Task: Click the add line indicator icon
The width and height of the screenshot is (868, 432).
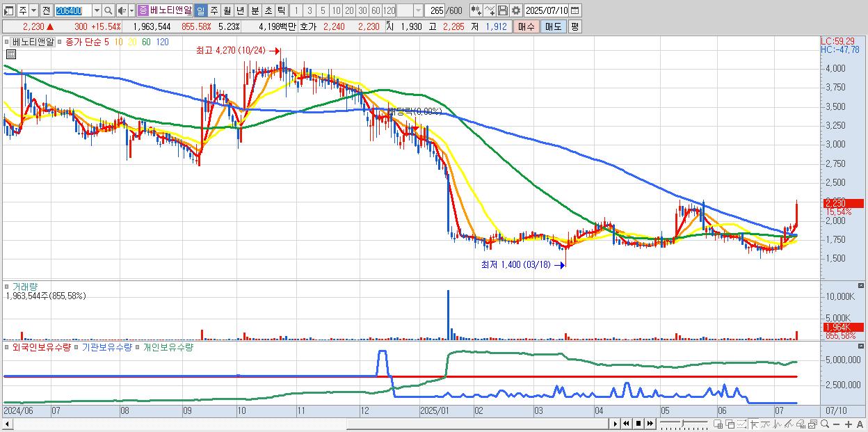Action: coord(490,10)
